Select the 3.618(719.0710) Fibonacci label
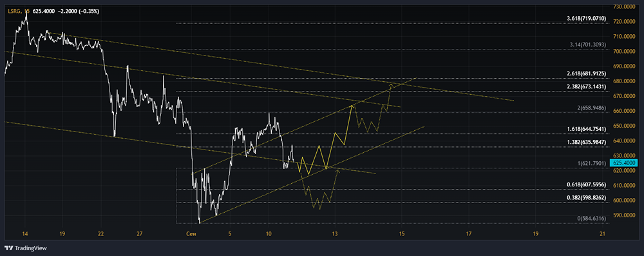Viewport: 644px width, 256px height. click(585, 19)
